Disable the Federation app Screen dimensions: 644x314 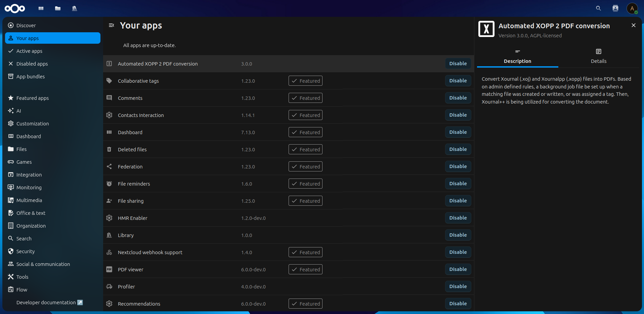click(458, 166)
